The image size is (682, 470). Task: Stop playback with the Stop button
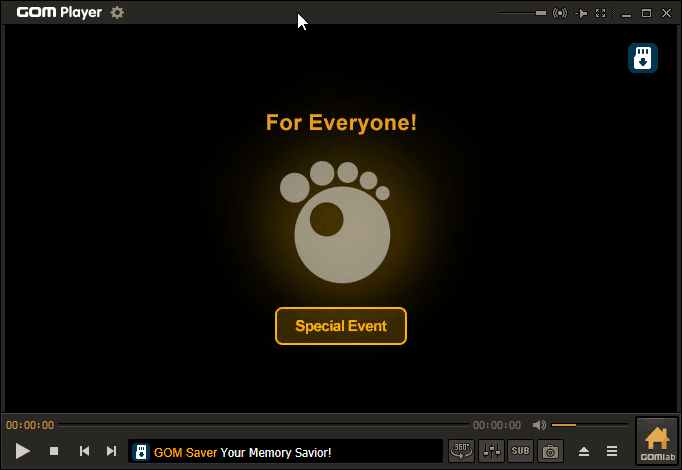pyautogui.click(x=54, y=451)
